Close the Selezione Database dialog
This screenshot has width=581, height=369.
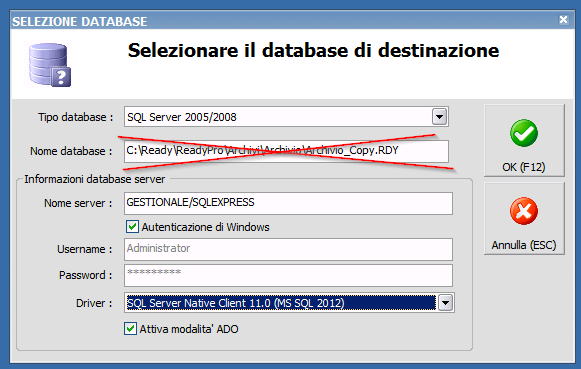pyautogui.click(x=563, y=19)
